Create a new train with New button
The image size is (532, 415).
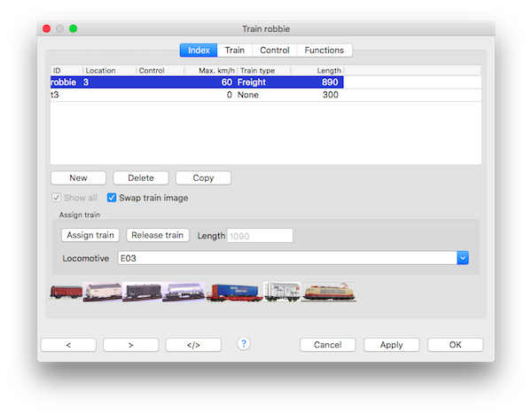coord(78,178)
